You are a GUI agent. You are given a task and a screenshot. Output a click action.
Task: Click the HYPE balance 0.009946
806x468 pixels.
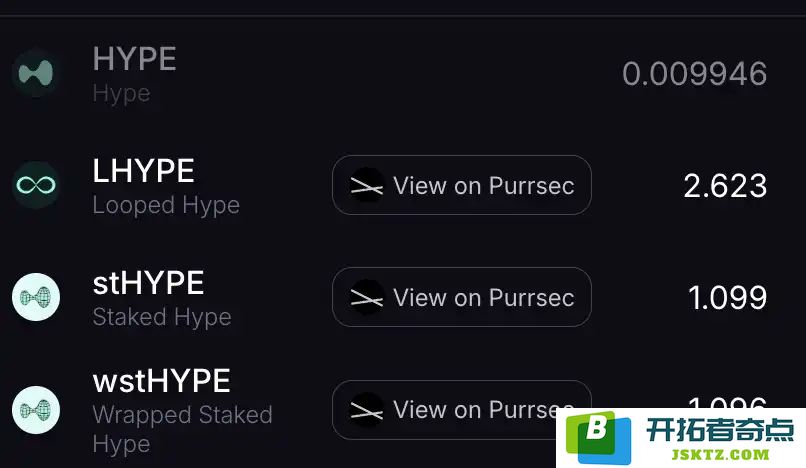(694, 74)
